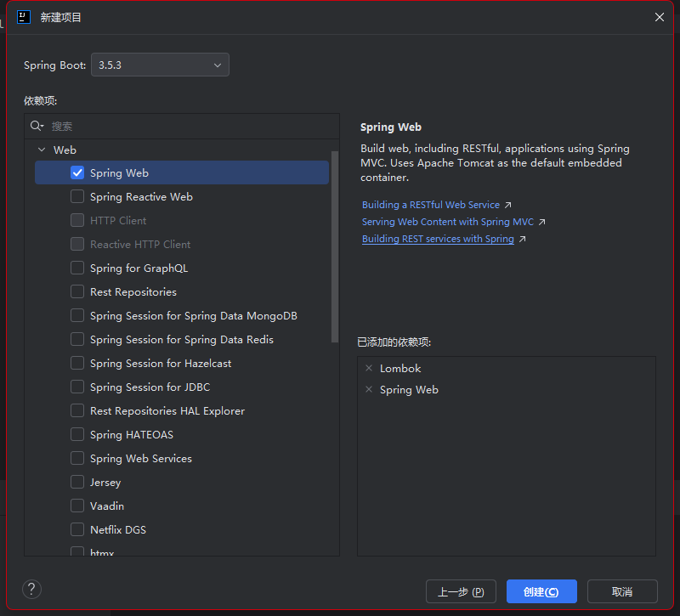
Task: Open the help question mark icon
Action: [x=31, y=589]
